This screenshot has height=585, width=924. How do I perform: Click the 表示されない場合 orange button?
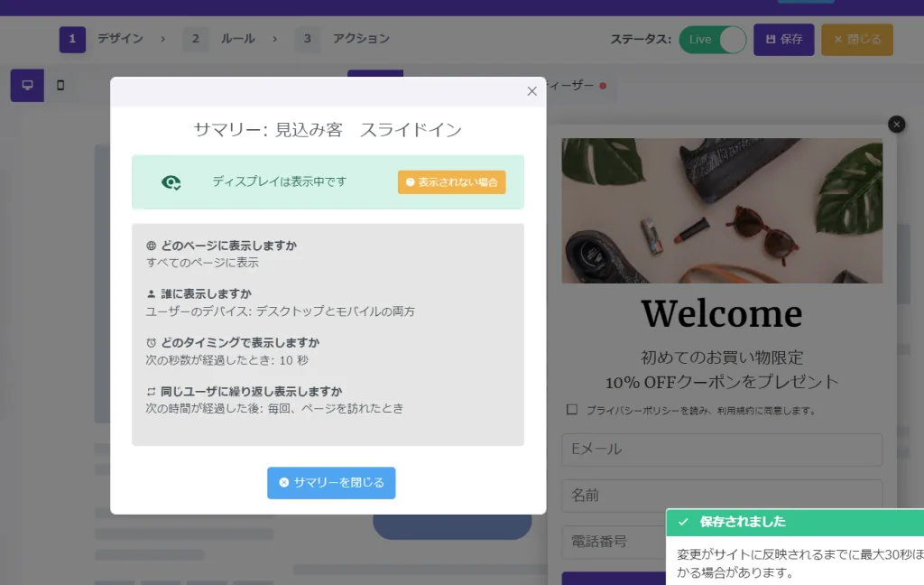(x=451, y=182)
